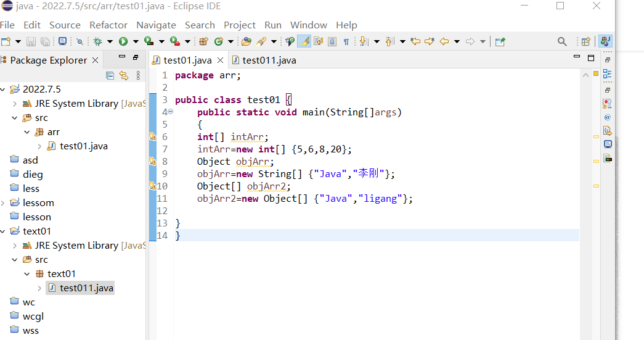The image size is (644, 340).
Task: Collapse the text01 project node
Action: pos(3,231)
